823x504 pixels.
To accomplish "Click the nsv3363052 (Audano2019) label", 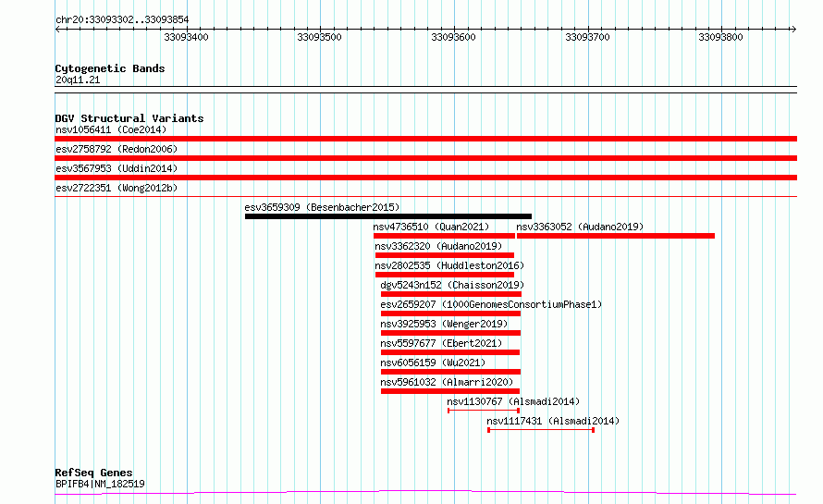I will (x=580, y=227).
